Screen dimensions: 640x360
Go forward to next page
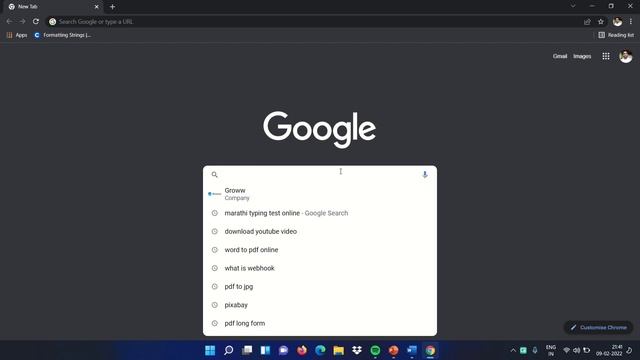[x=22, y=22]
